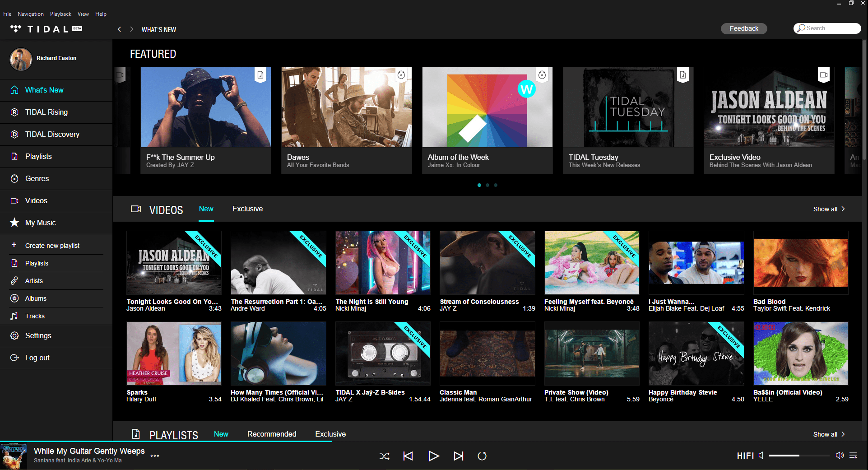This screenshot has height=470, width=868.
Task: Show all videos
Action: point(829,209)
